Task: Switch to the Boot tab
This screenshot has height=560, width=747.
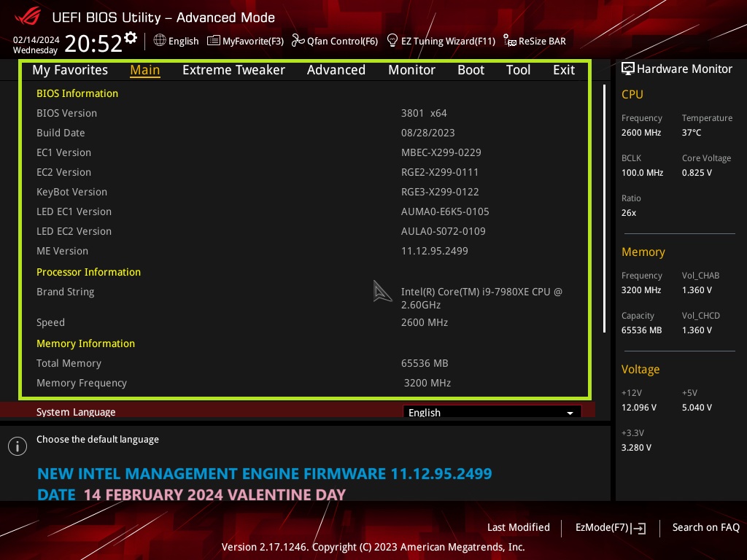Action: click(x=471, y=70)
